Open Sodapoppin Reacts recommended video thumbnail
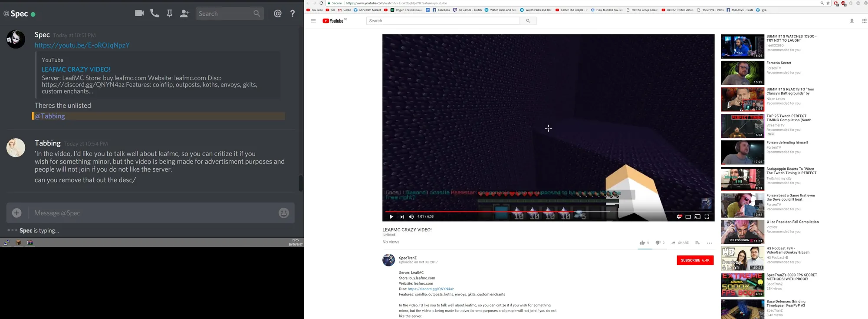The image size is (868, 319). click(x=742, y=179)
